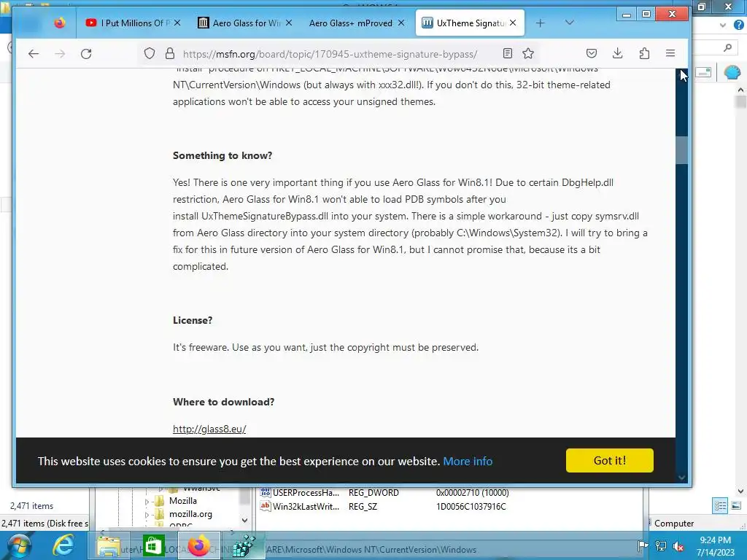This screenshot has width=747, height=560.
Task: Close the 'I Put Millions Of' tab
Action: [x=177, y=23]
